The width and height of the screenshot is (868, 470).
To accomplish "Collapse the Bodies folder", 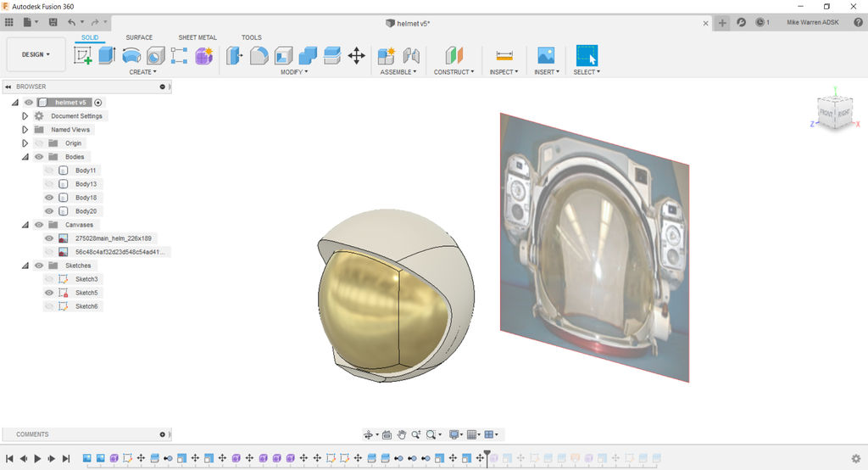I will tap(25, 157).
